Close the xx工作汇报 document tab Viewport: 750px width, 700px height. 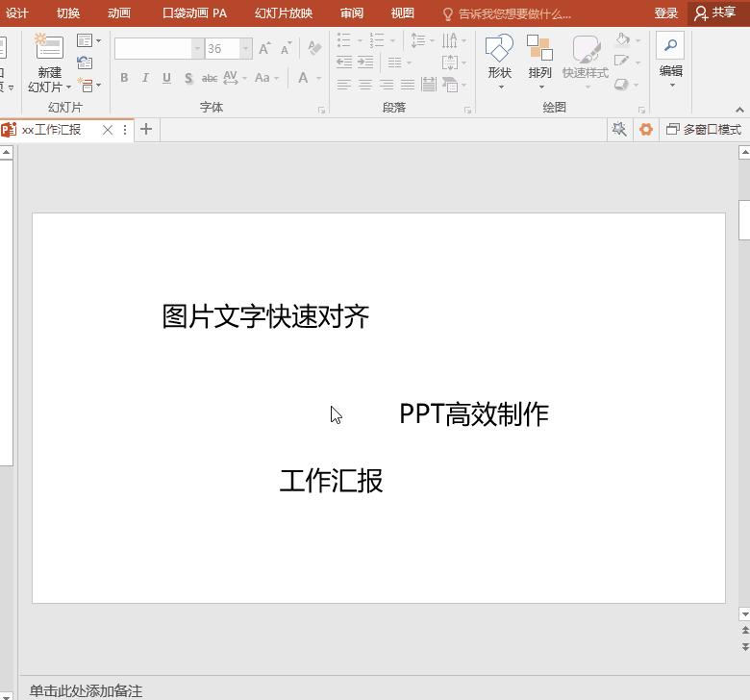[108, 130]
